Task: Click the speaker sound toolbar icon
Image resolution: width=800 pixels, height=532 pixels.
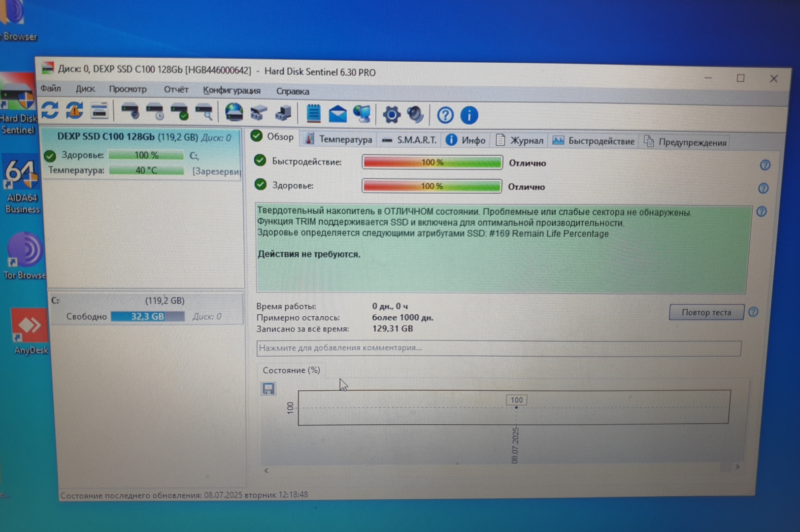Action: click(416, 115)
